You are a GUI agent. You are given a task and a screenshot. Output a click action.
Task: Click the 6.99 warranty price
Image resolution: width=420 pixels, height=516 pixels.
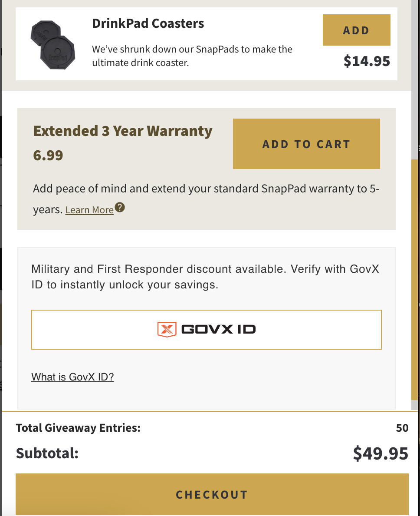48,155
